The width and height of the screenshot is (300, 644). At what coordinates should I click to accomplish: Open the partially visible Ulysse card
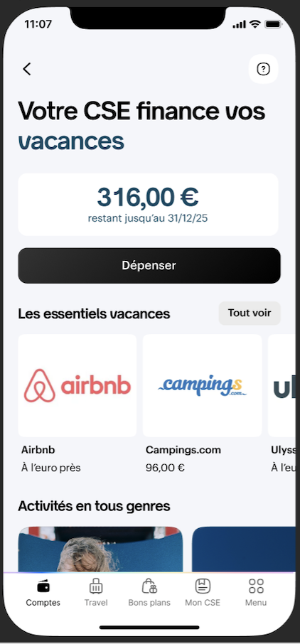pos(282,386)
